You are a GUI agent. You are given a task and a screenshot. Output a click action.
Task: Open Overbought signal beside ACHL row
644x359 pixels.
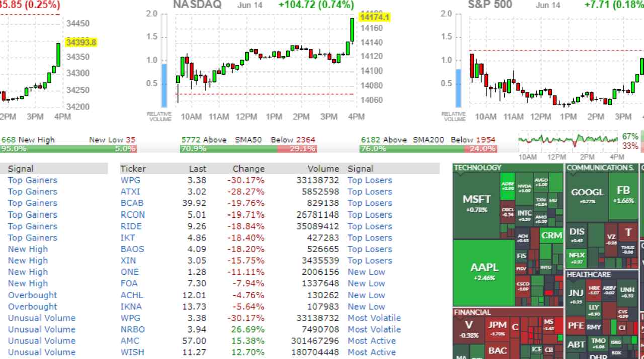33,295
